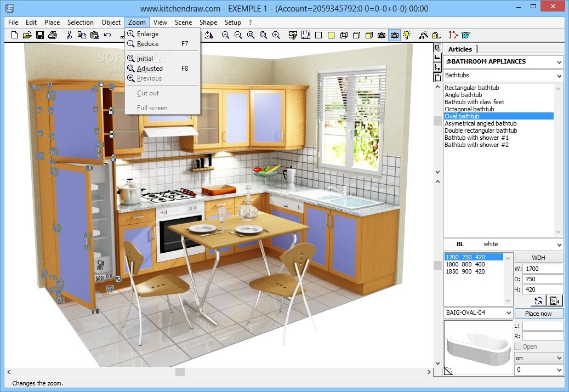The width and height of the screenshot is (569, 392).
Task: Expand the @BATHROOM APPLIANCES catalog dropdown
Action: (x=559, y=62)
